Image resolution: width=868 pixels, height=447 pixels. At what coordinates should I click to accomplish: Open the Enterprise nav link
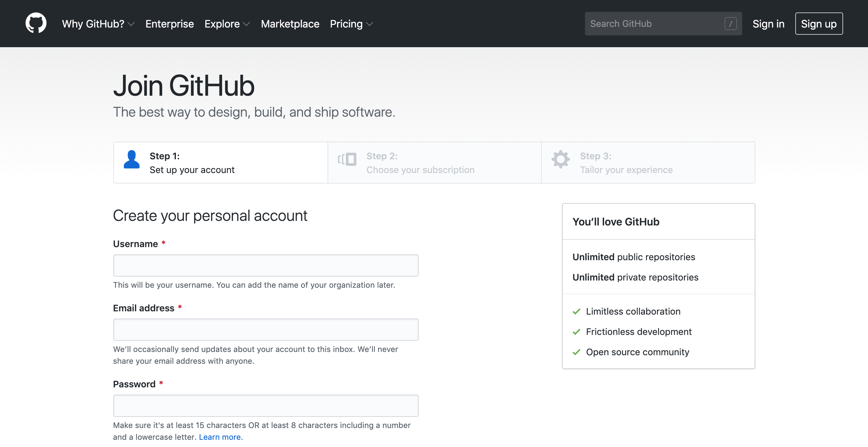tap(169, 24)
